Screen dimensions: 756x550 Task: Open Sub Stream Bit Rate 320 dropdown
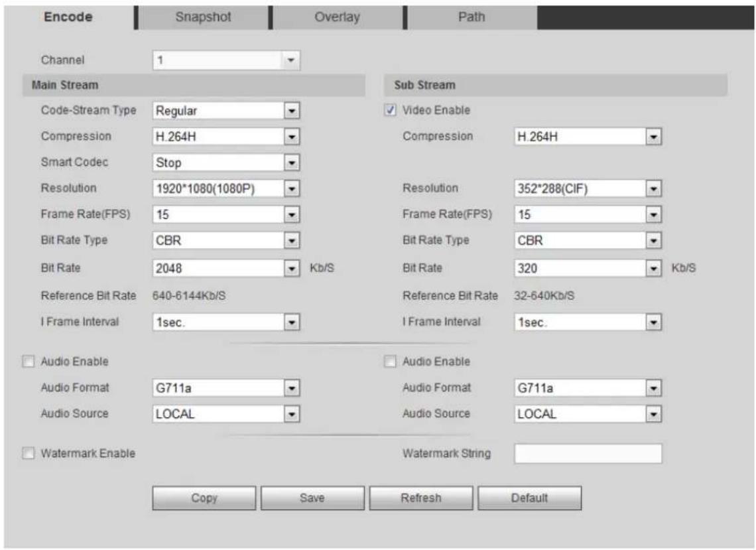tap(588, 268)
